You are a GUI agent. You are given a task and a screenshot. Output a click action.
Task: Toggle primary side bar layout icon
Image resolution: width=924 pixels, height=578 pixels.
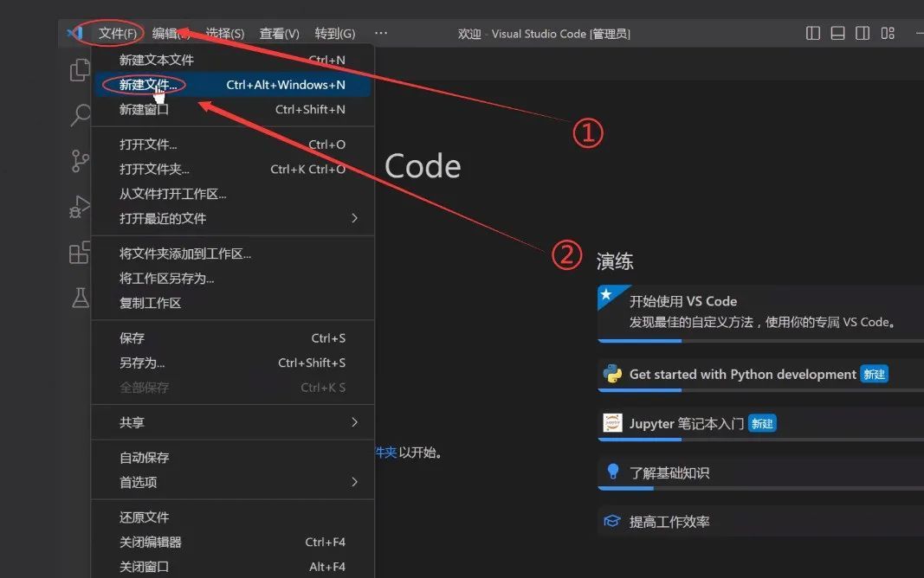click(x=812, y=33)
